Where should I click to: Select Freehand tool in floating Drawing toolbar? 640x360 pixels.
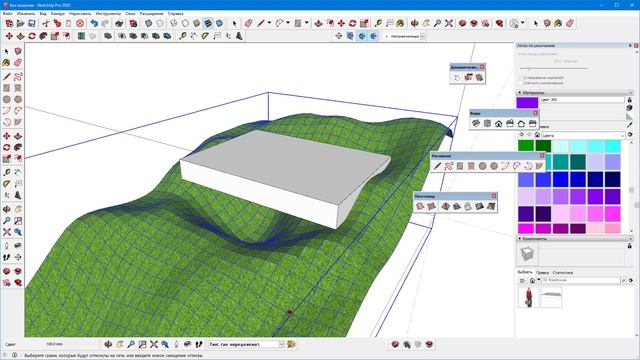449,166
